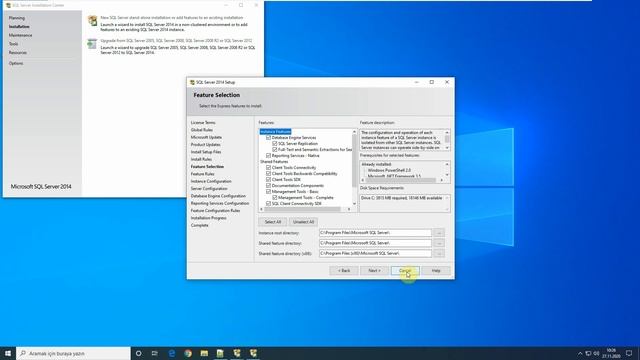Click License Terms step in setup
The image size is (640, 360).
203,122
